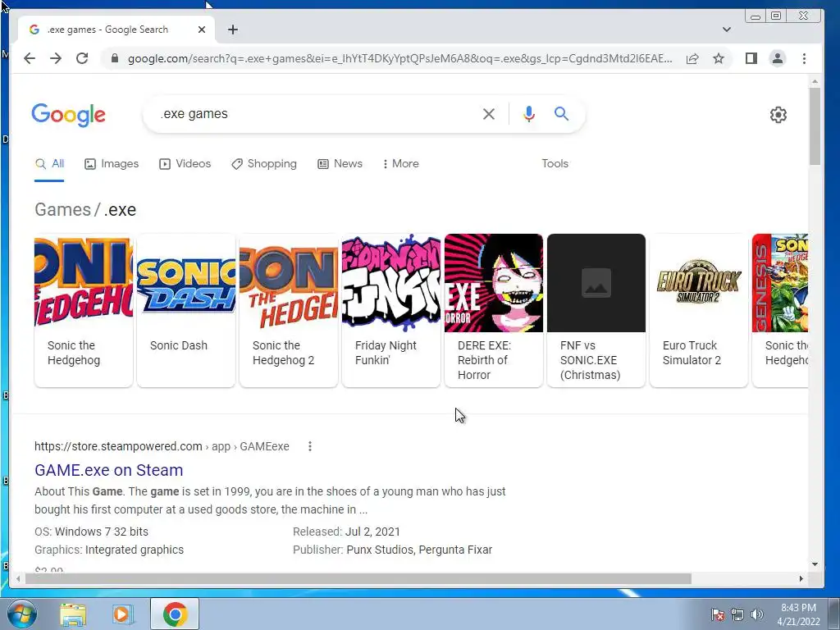Click the scrollbar down arrow

click(x=815, y=564)
